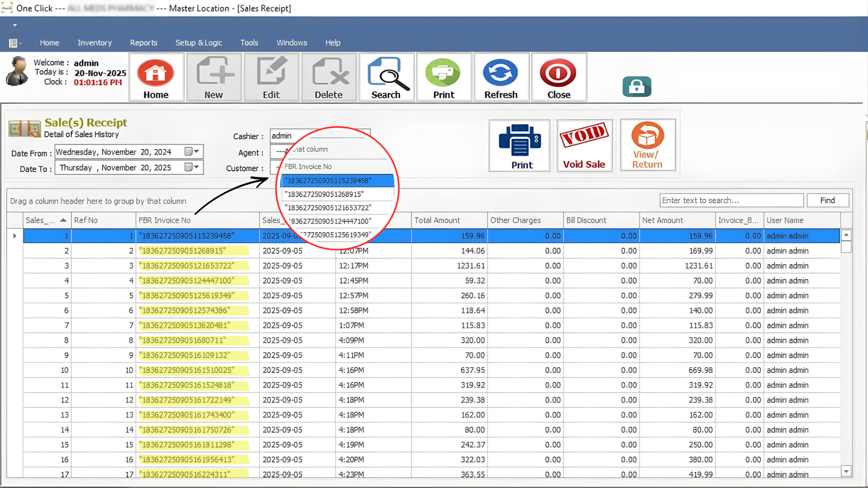868x488 pixels.
Task: Open the Setup & Logic menu
Action: 199,42
